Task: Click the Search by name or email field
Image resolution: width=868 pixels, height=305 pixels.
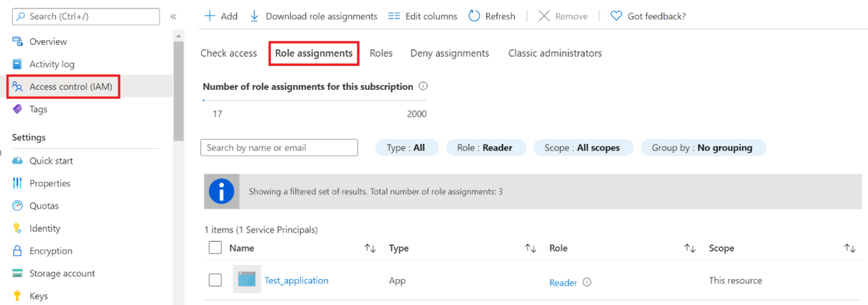Action: tap(279, 148)
